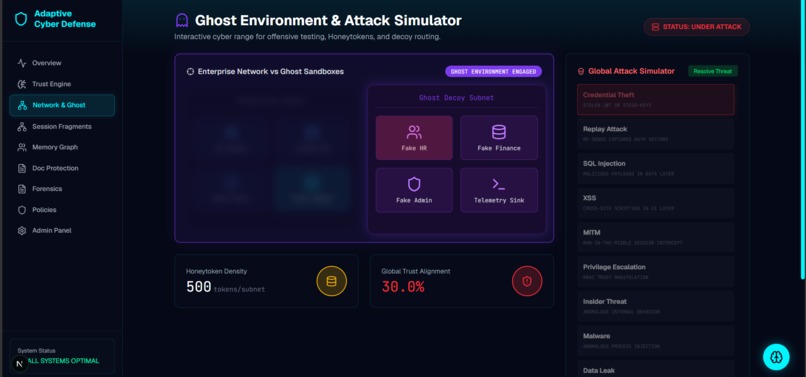Select the Fake Finance decoy tile
The height and width of the screenshot is (377, 806).
(x=499, y=138)
